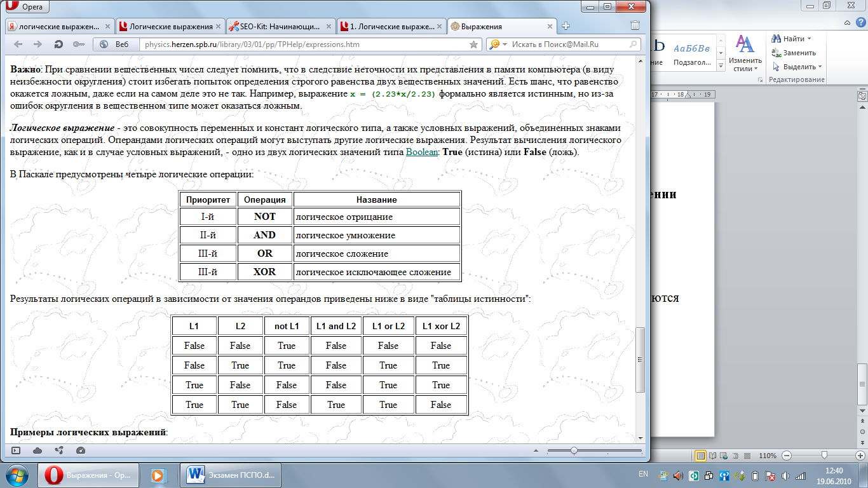Click the password wand key icon
Image resolution: width=868 pixels, height=488 pixels.
(x=79, y=44)
